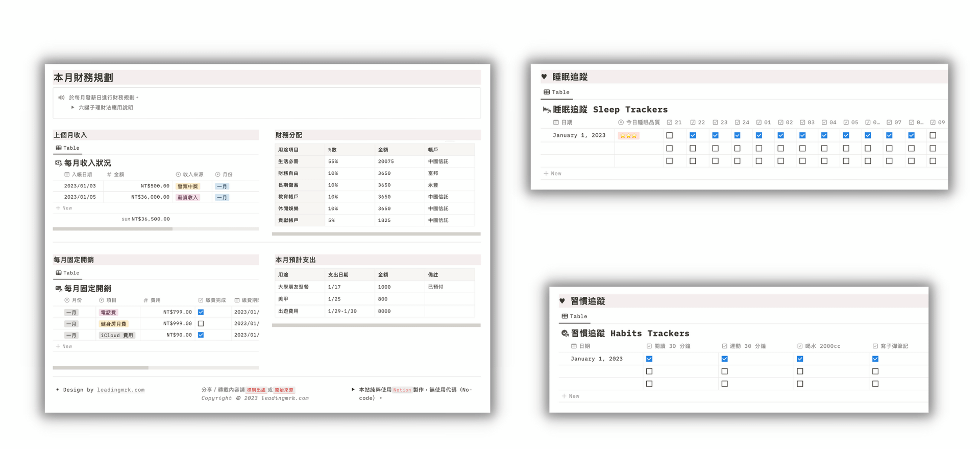Click the horizontal scrollbar below 財務分配 table
This screenshot has height=449, width=980.
pyautogui.click(x=376, y=234)
